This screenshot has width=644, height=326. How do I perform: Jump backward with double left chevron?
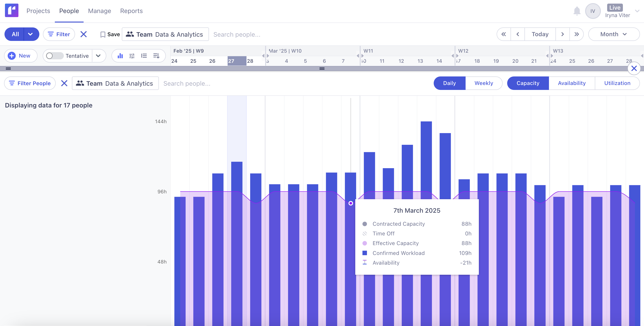(504, 34)
